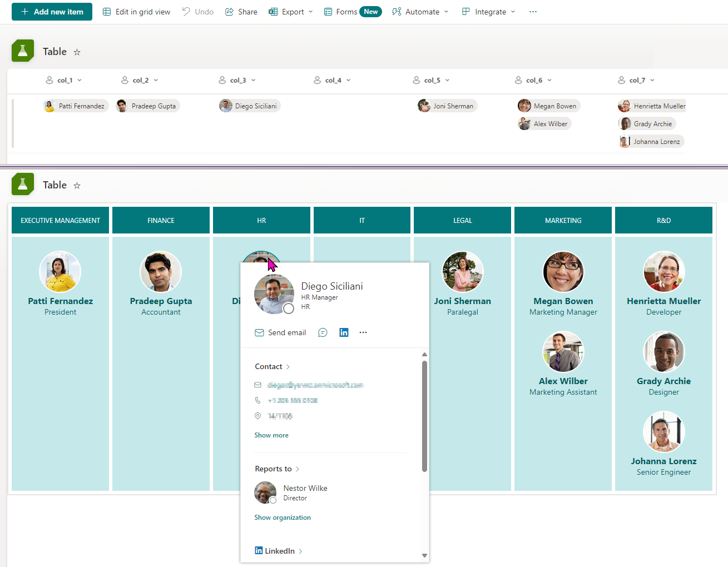Open more actions ellipsis in profile card

tap(363, 332)
